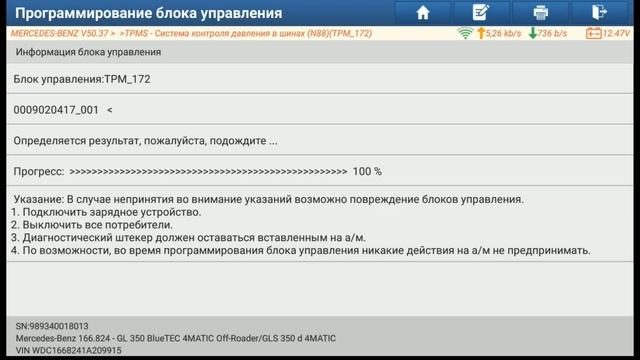Select the row 'Блок управления:TPM_172'

pos(320,79)
